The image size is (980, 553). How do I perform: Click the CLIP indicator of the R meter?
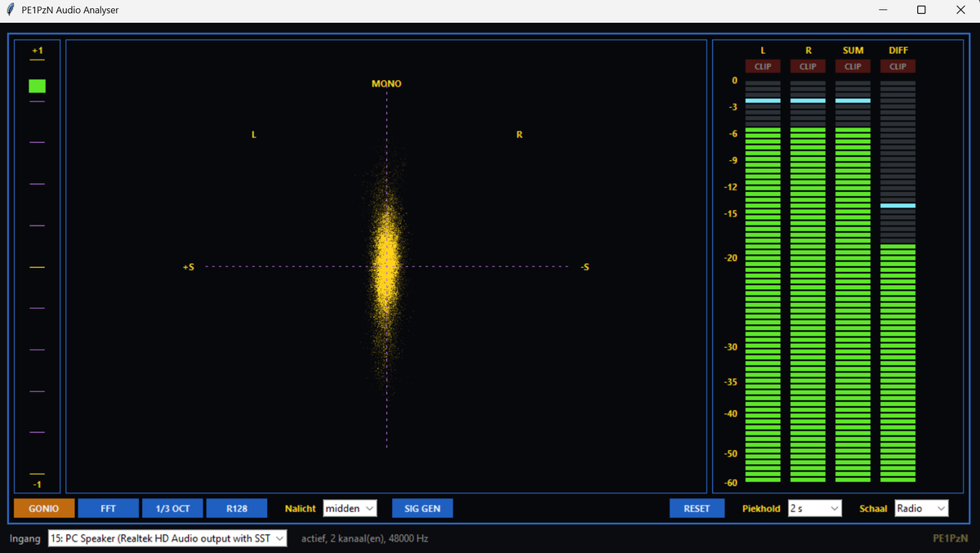coord(808,66)
